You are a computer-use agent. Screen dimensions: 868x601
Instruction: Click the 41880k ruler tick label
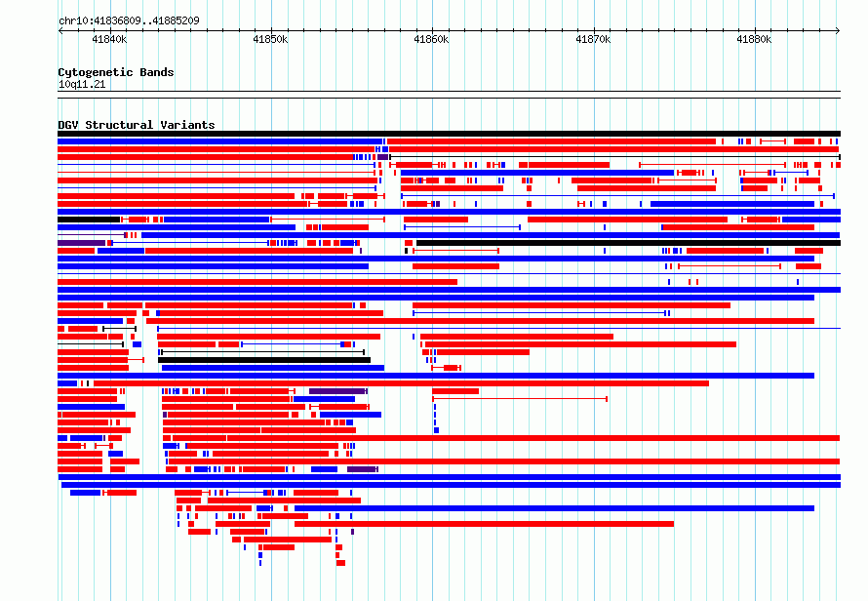click(x=754, y=39)
